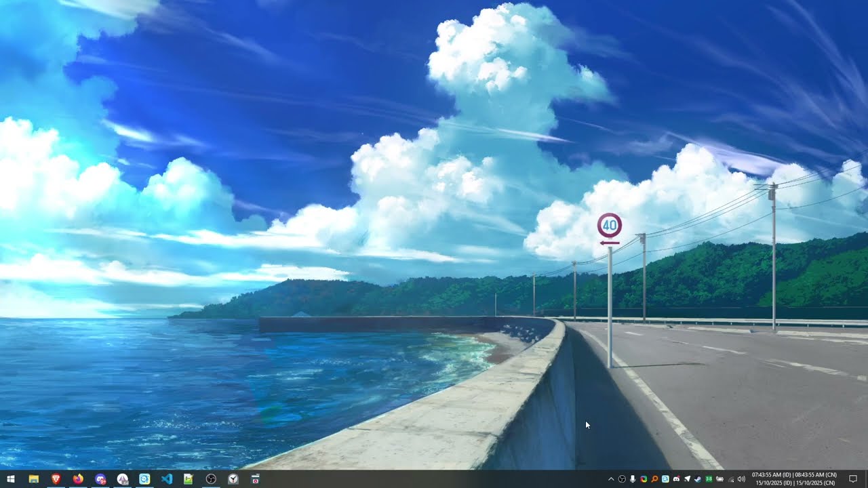
Task: Open File Explorer from the taskbar
Action: [33, 479]
